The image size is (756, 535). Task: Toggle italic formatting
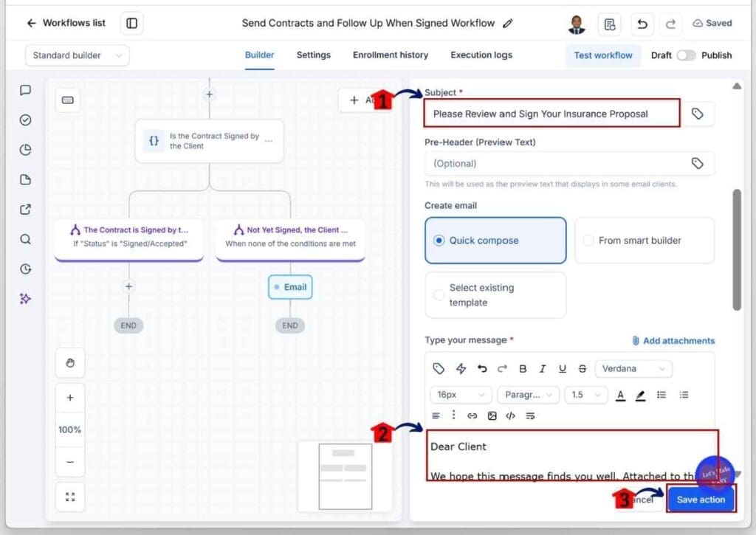click(543, 369)
